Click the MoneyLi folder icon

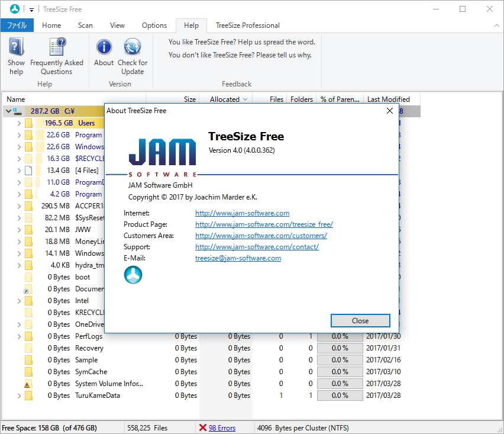(28, 242)
